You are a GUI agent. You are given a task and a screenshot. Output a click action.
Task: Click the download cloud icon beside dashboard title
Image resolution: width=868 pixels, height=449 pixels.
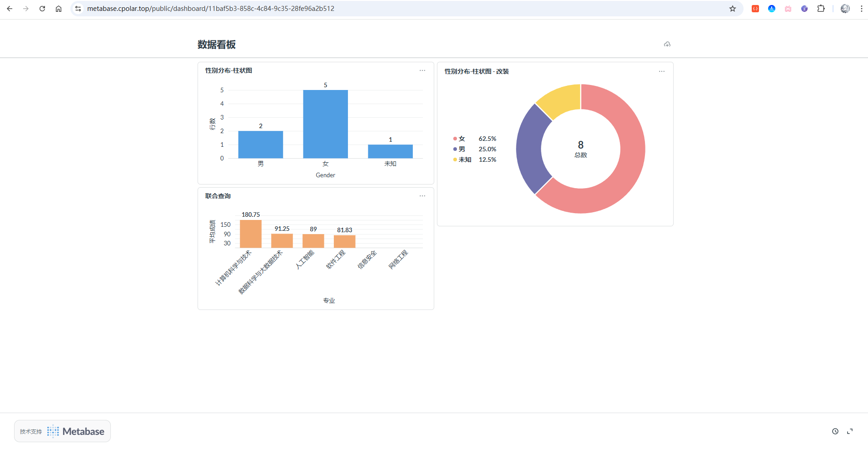[667, 44]
